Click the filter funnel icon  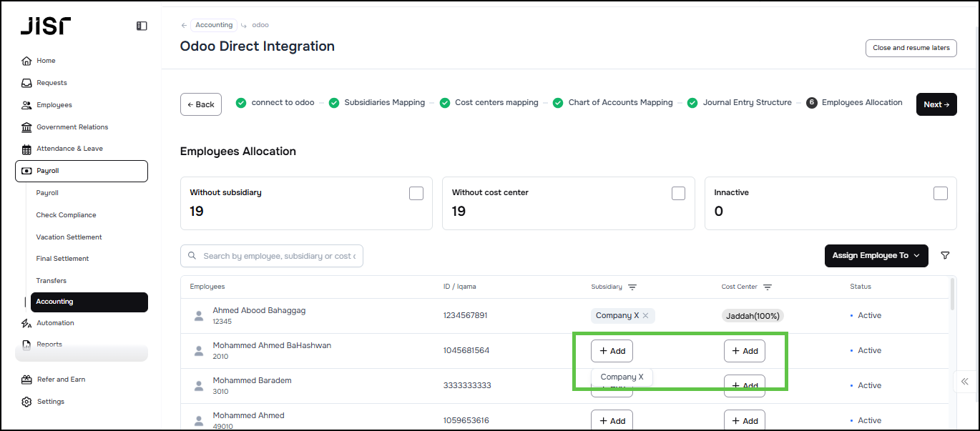(945, 256)
